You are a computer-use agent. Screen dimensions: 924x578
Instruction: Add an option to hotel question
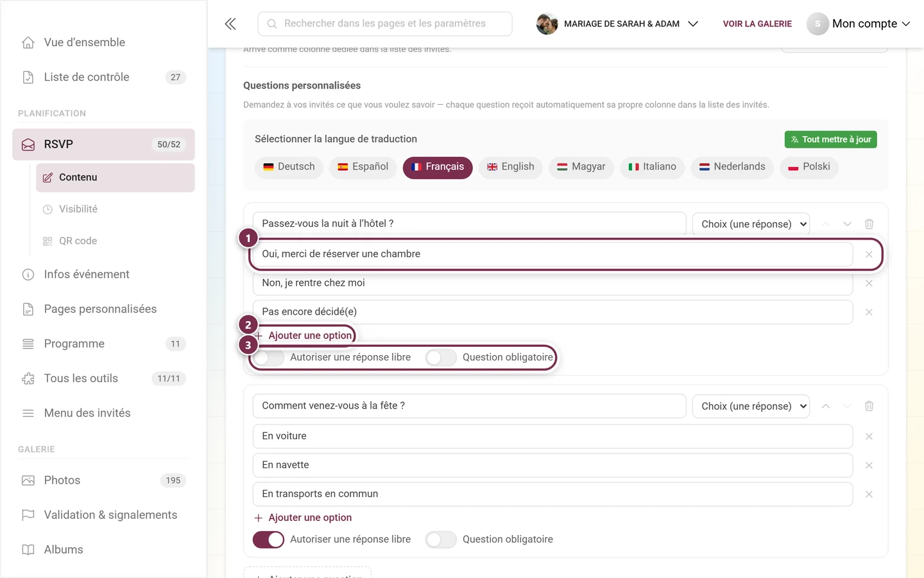[304, 336]
